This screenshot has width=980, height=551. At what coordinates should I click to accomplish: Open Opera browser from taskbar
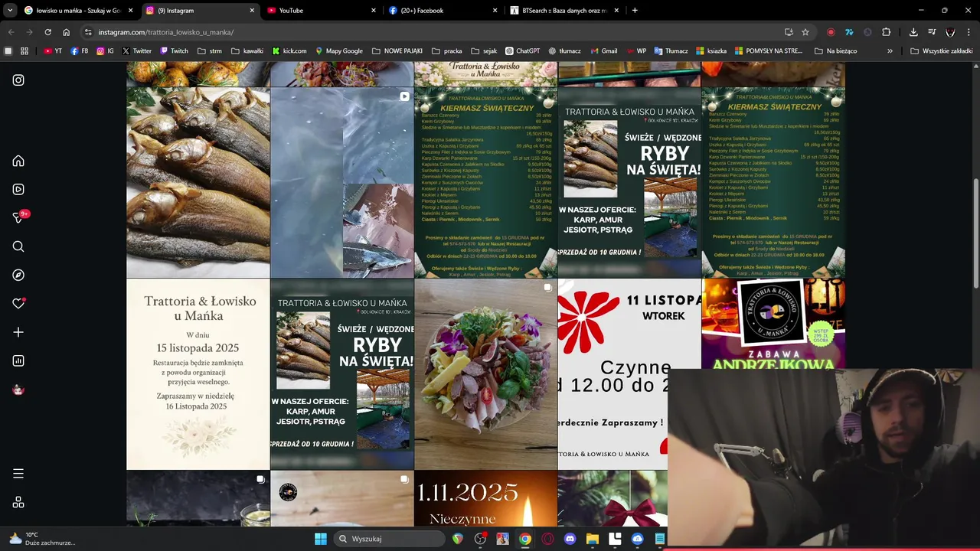click(547, 539)
